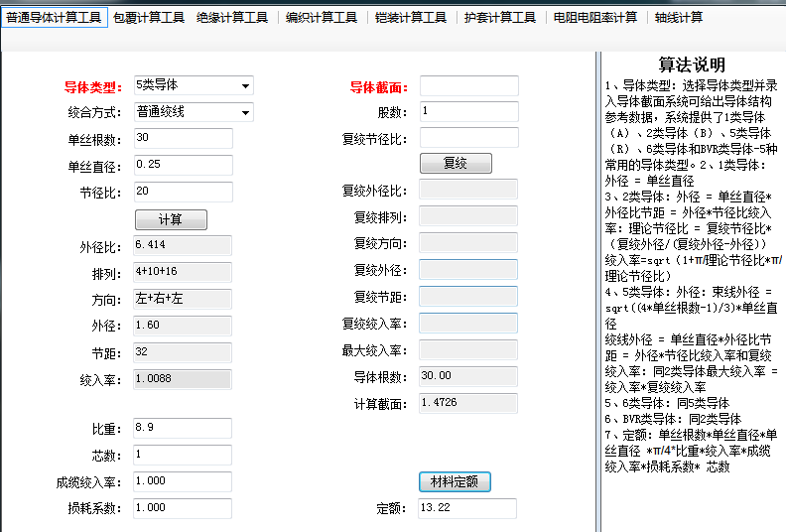
Task: Click the 材料定额 button
Action: point(455,481)
